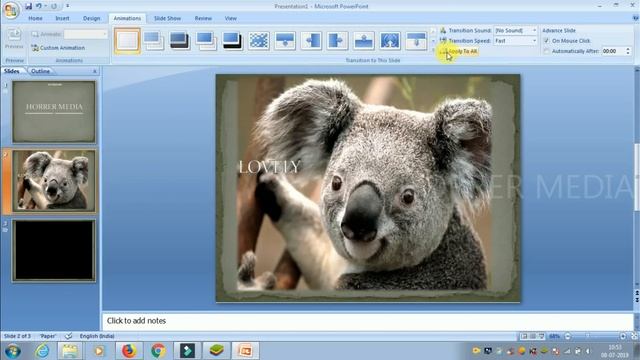Open the Home ribbon tab
The height and width of the screenshot is (360, 640).
(36, 18)
